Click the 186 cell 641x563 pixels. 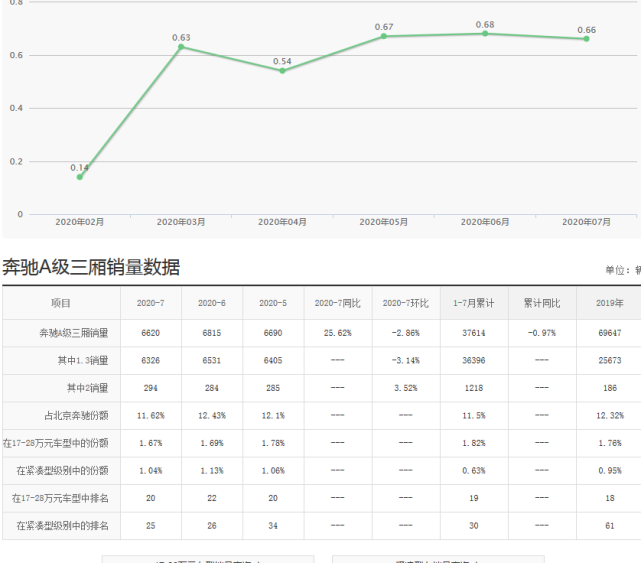click(610, 388)
